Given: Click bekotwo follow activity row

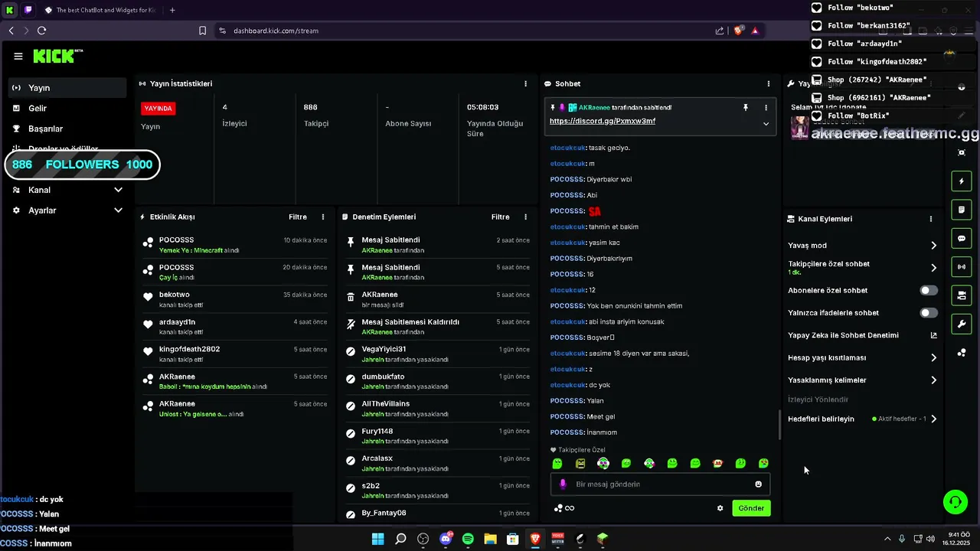Looking at the screenshot, I should (x=234, y=299).
